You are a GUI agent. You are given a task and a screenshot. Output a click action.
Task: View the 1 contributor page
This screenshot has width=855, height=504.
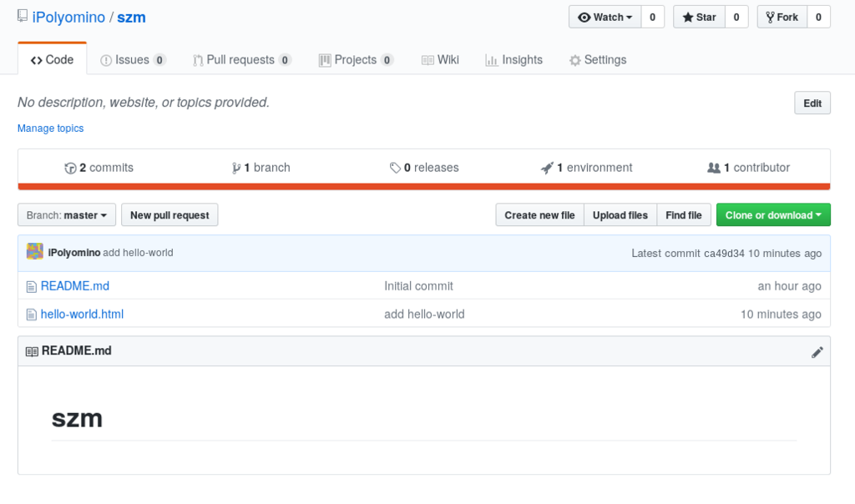(749, 167)
